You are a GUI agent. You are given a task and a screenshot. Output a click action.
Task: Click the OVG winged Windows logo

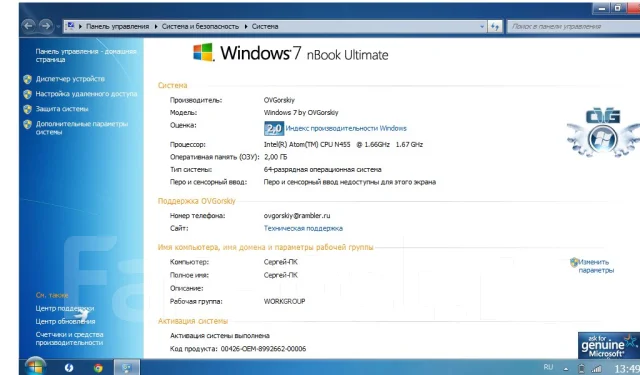tap(603, 133)
